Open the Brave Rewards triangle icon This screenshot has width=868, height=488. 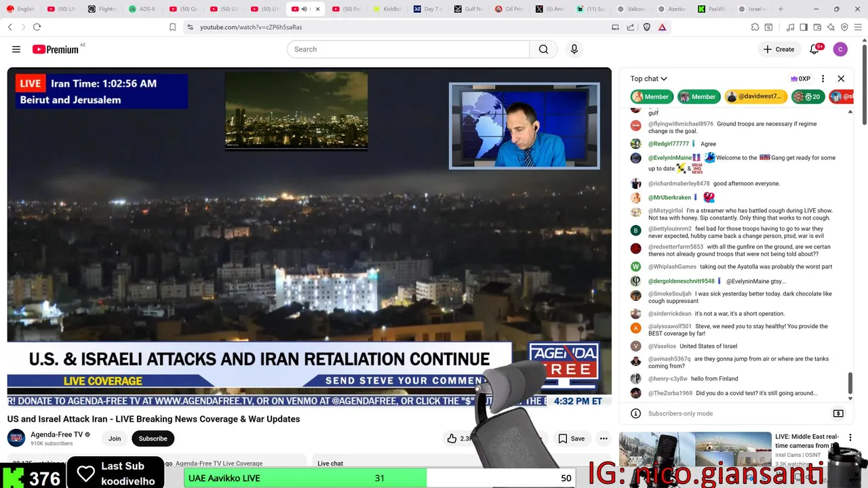[x=662, y=27]
